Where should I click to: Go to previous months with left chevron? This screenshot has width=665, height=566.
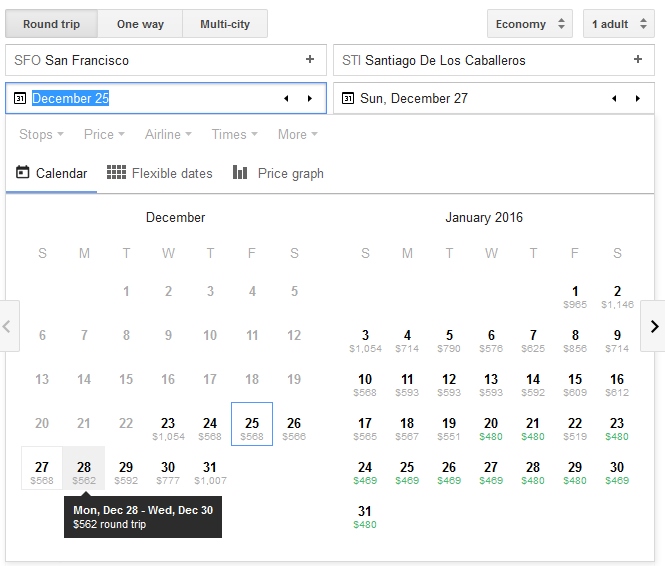9,326
